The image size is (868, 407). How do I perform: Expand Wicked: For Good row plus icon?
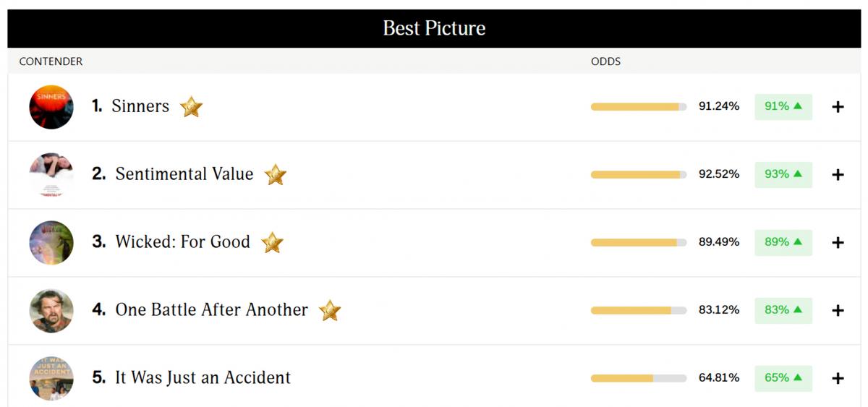(x=838, y=243)
